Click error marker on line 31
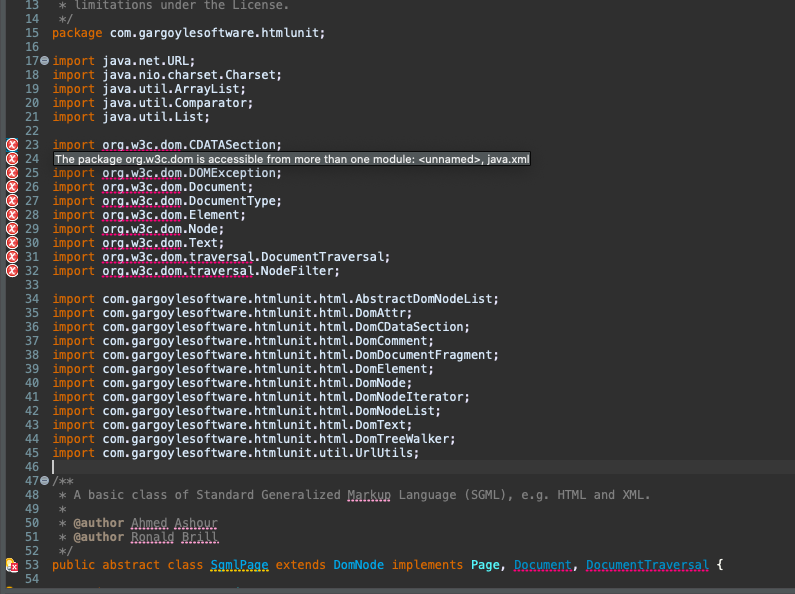 (x=12, y=257)
